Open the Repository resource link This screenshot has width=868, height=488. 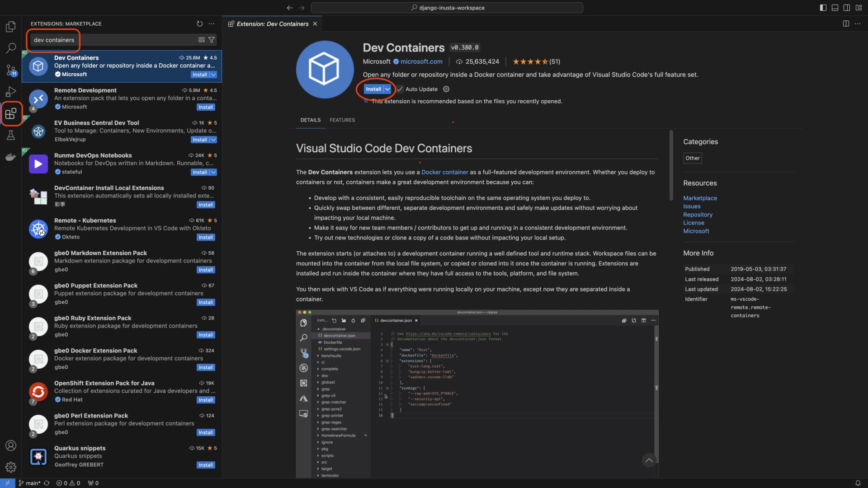[698, 215]
